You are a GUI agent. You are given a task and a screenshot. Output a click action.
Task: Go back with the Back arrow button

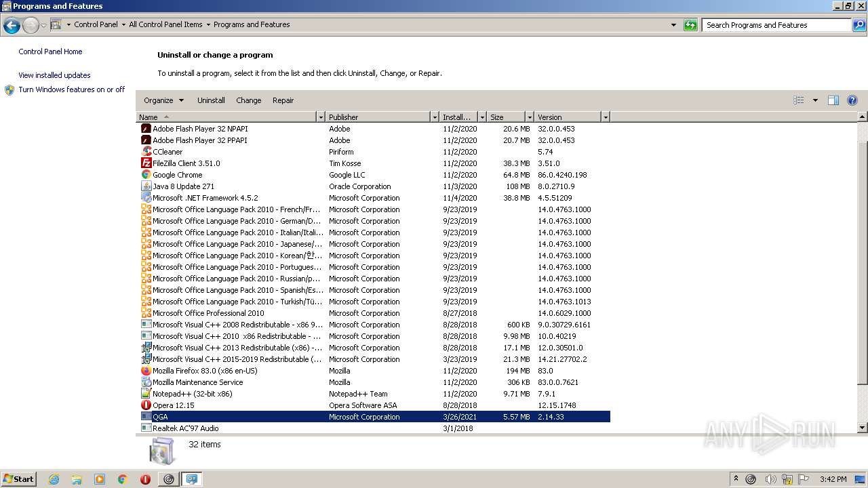[x=12, y=26]
